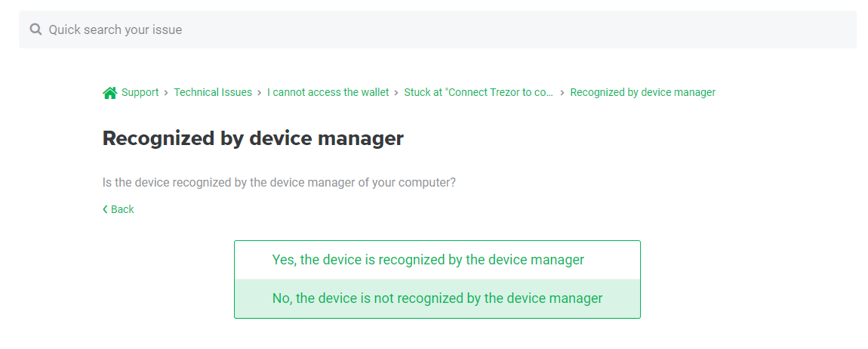Select the 'Recognized by device manager' breadcrumb
The height and width of the screenshot is (349, 868).
click(642, 92)
